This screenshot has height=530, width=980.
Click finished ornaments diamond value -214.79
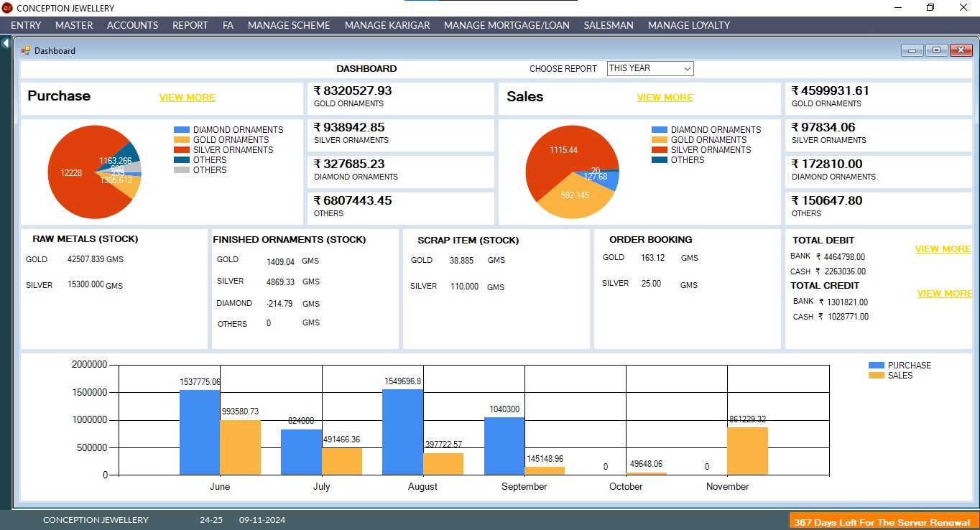coord(279,304)
